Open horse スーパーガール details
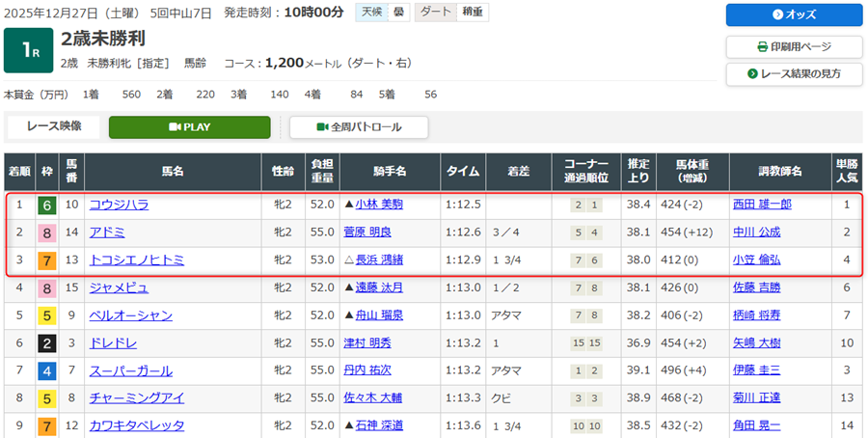868x438 pixels. 130,371
